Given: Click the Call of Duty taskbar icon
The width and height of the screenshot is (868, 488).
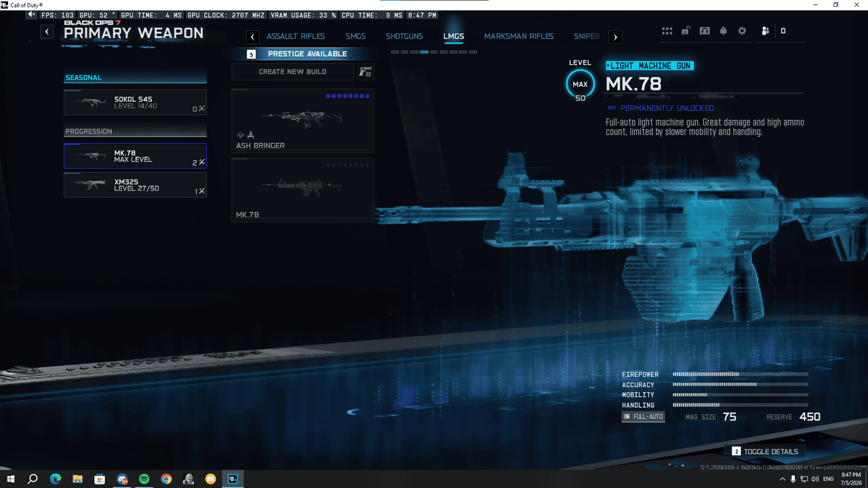Looking at the screenshot, I should point(233,479).
